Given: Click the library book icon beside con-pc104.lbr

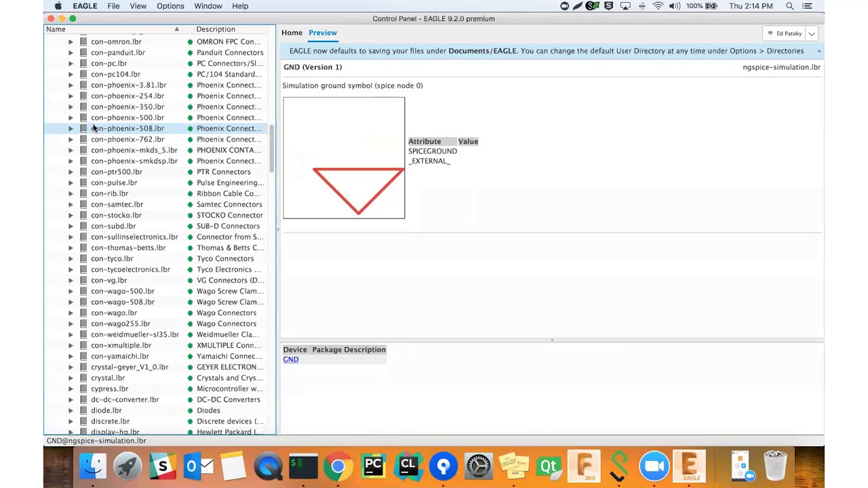Looking at the screenshot, I should pyautogui.click(x=83, y=74).
